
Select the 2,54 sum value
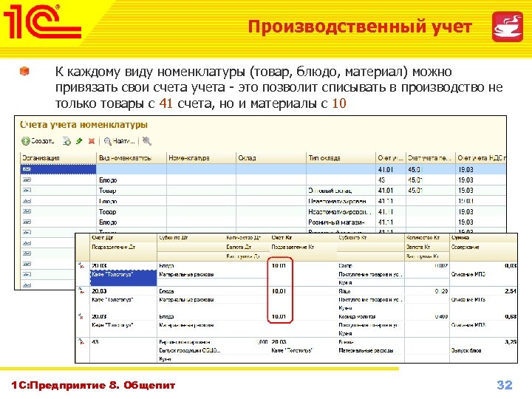[511, 291]
